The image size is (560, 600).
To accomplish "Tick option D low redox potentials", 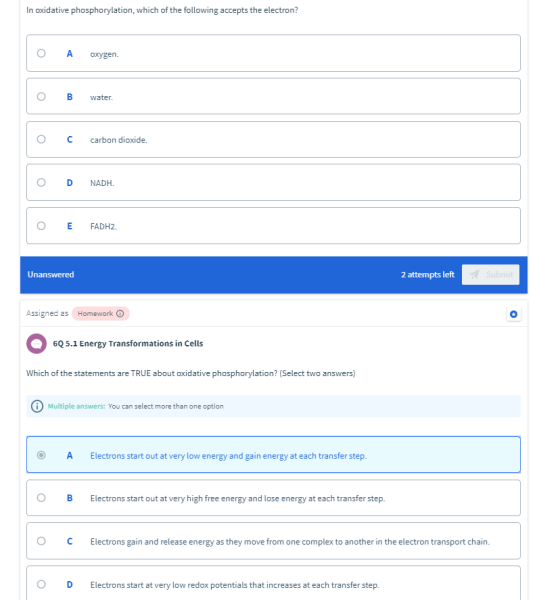I will pyautogui.click(x=41, y=584).
